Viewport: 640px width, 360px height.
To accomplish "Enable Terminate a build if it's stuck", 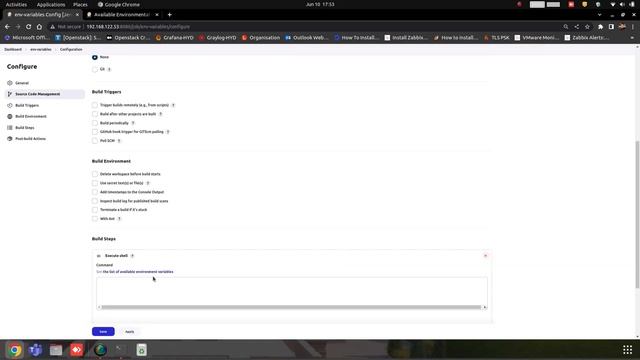I will 95,210.
